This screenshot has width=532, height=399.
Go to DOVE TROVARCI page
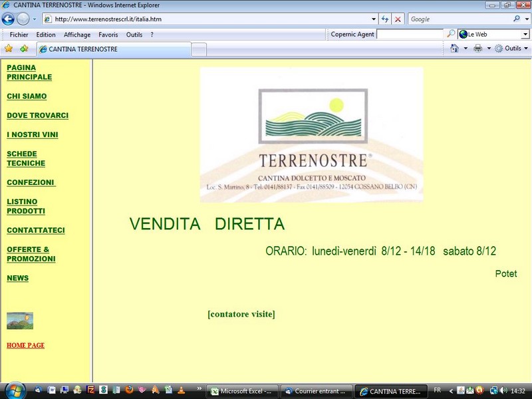pos(38,115)
